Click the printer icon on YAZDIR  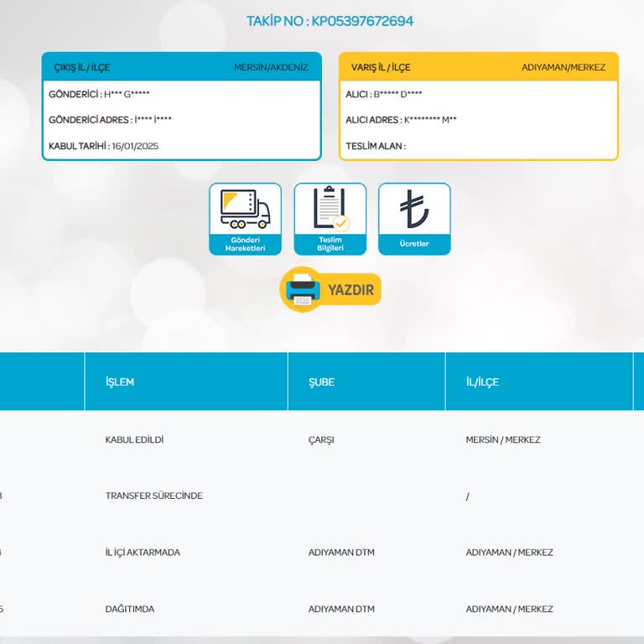pyautogui.click(x=302, y=289)
